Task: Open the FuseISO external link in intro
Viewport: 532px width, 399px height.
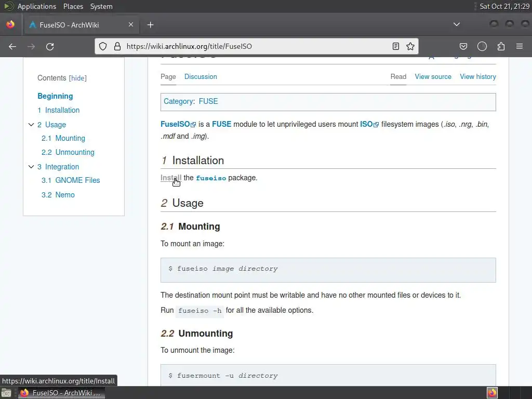Action: pos(175,124)
